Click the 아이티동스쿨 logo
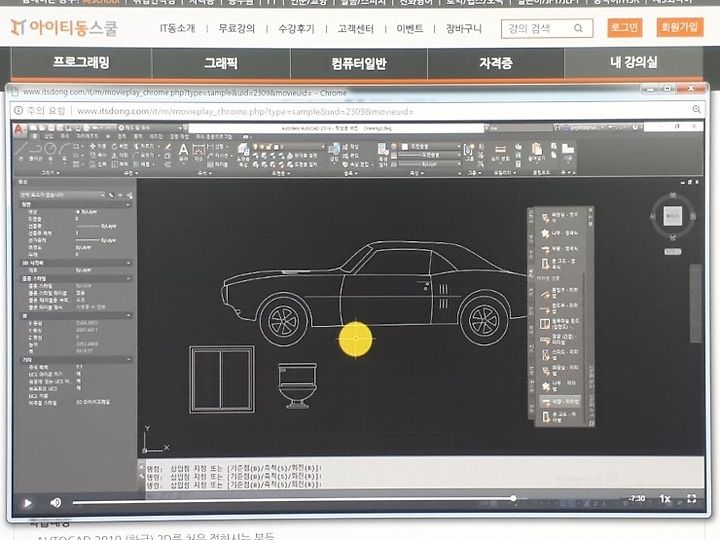 click(64, 28)
